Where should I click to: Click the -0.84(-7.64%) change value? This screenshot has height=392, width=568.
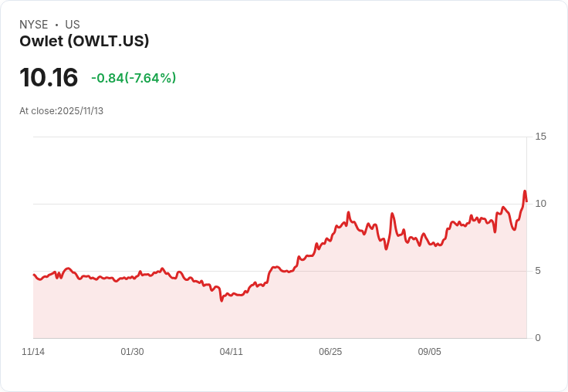click(x=134, y=78)
